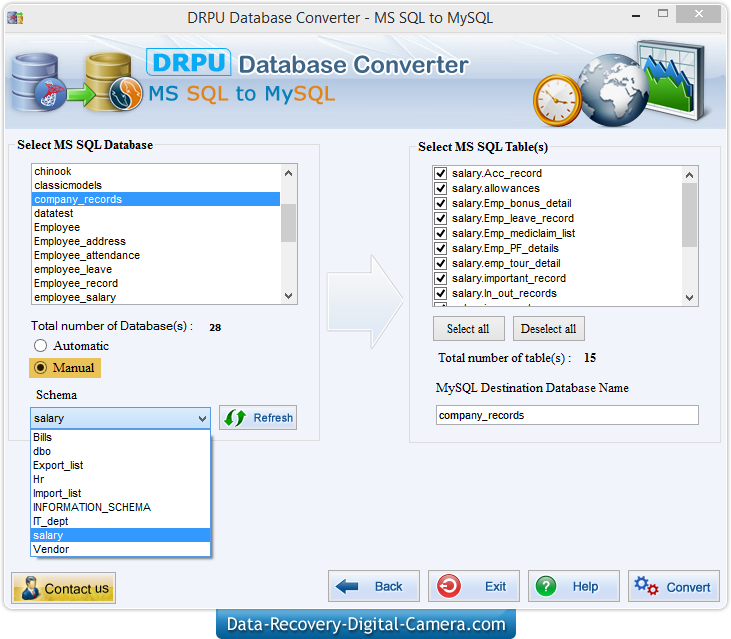Maximize the converter window
Image resolution: width=731 pixels, height=639 pixels.
click(x=663, y=14)
